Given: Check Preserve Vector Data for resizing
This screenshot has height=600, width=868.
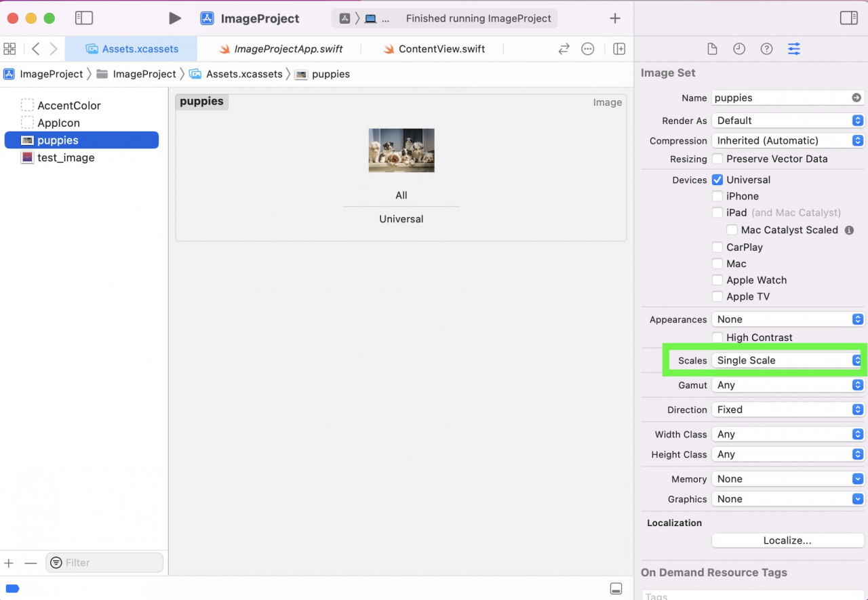Looking at the screenshot, I should (717, 159).
